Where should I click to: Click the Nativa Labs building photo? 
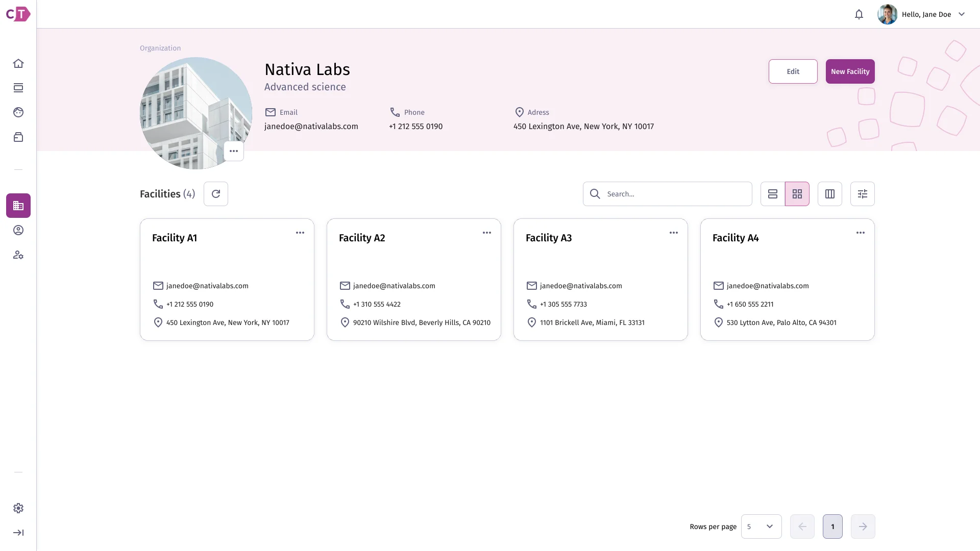196,113
